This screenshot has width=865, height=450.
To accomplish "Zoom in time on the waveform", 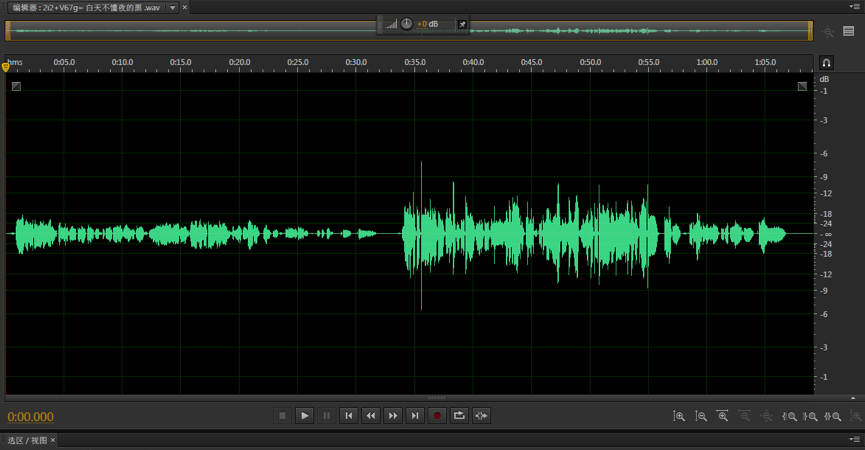I will tap(723, 416).
